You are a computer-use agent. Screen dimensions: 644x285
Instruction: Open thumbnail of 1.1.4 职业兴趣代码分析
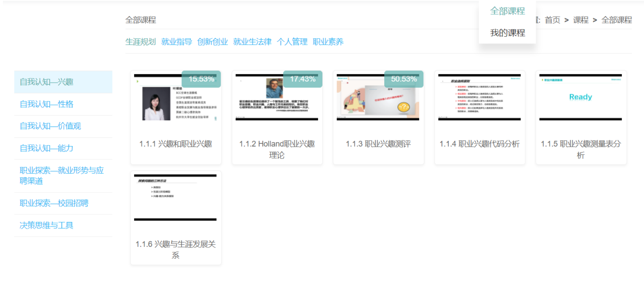pos(479,97)
